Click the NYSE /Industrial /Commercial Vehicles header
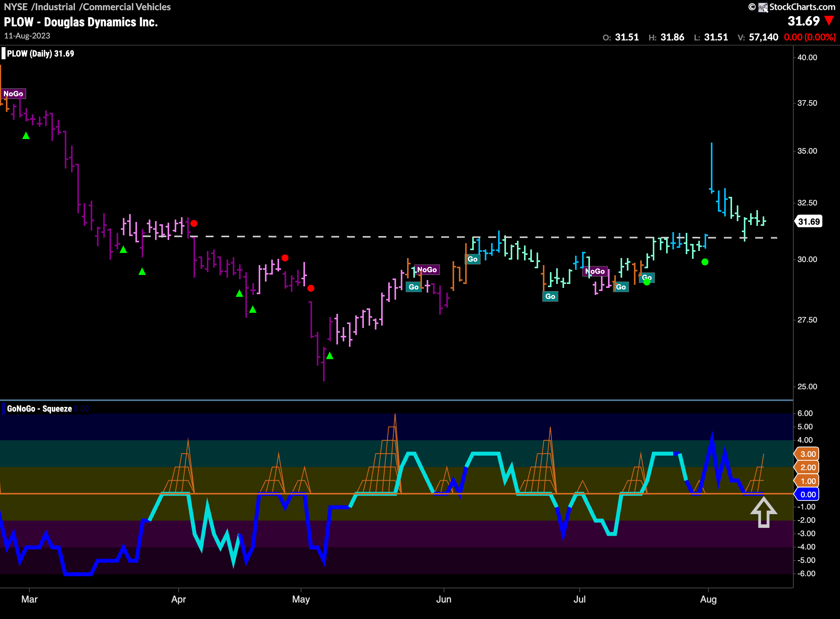Image resolution: width=840 pixels, height=619 pixels. [87, 7]
